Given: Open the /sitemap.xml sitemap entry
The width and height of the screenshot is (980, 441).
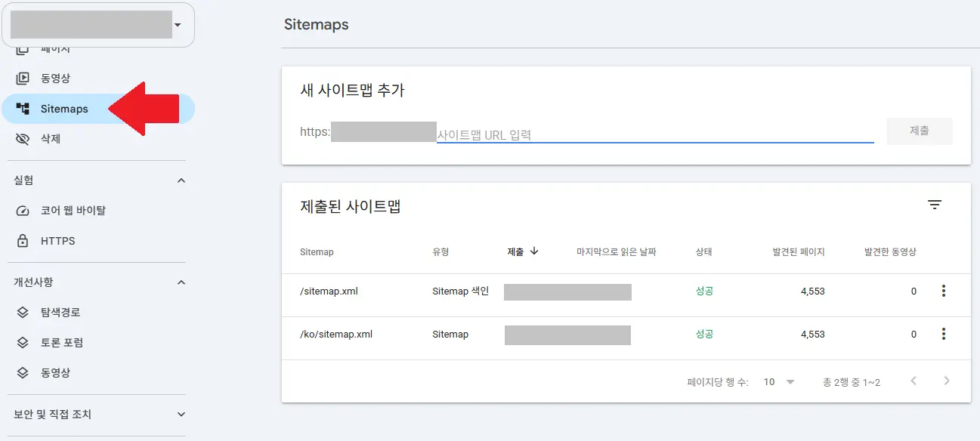Looking at the screenshot, I should (x=329, y=291).
